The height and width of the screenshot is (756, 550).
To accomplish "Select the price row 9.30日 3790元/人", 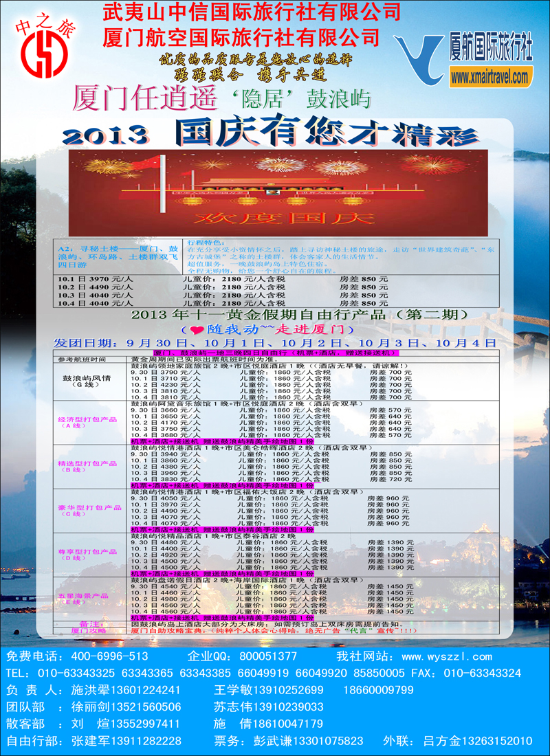I will coord(271,373).
